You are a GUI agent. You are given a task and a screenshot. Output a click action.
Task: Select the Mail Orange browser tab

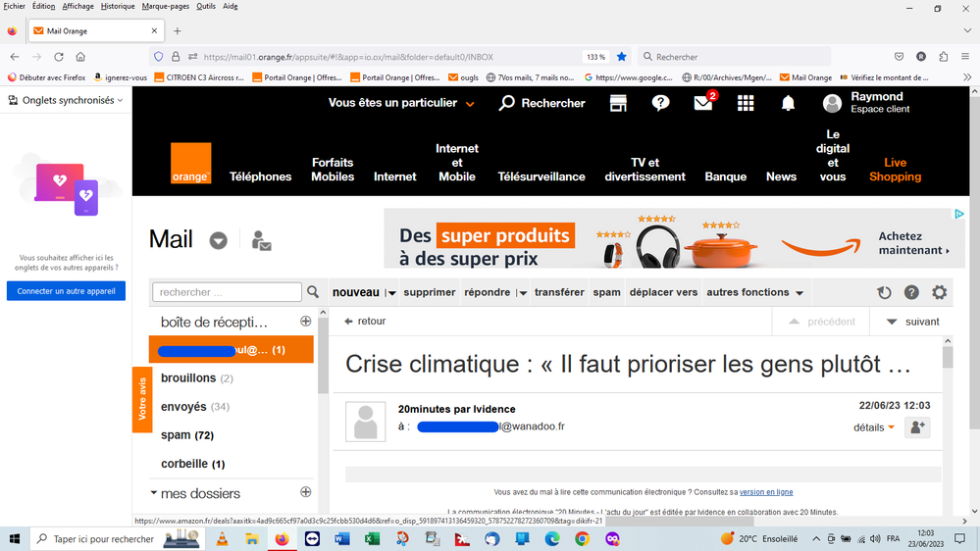[x=97, y=30]
